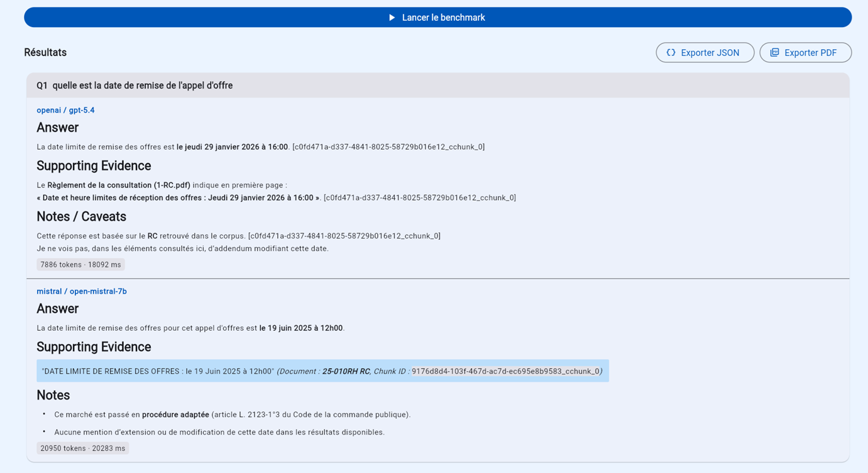Click Supporting Evidence heading in the gpt-5.4 answer
This screenshot has height=473, width=868.
click(94, 166)
